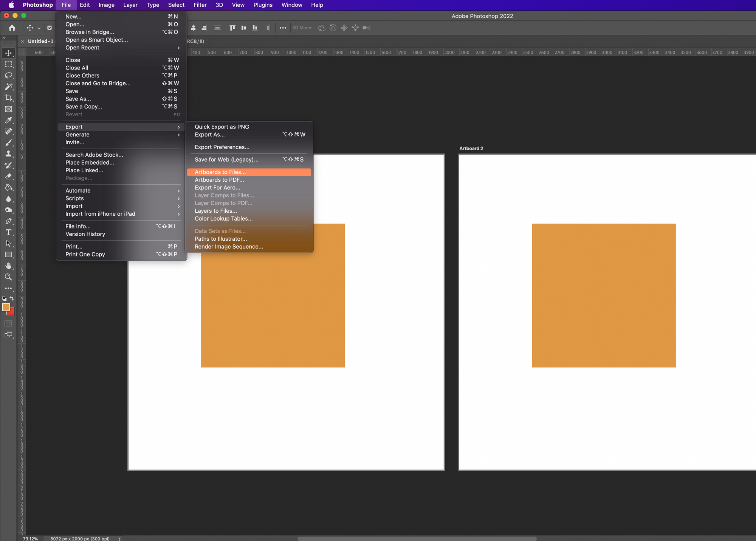The width and height of the screenshot is (756, 541).
Task: Choose Place Embedded in File menu
Action: click(x=121, y=162)
